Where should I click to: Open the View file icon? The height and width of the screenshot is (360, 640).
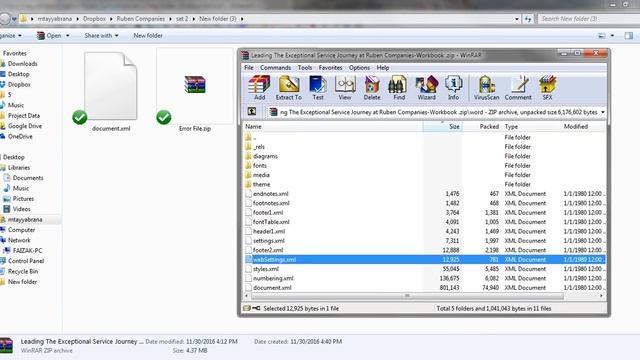tap(345, 84)
